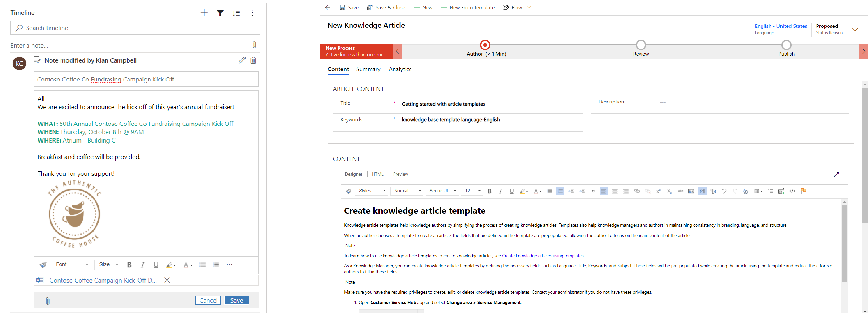Open the Styles dropdown
The image size is (868, 313).
pos(371,191)
